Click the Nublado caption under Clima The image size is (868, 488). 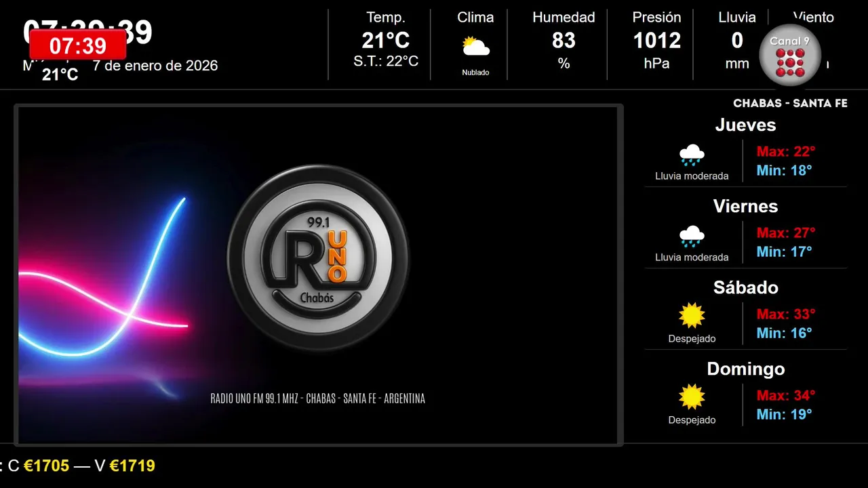(475, 73)
